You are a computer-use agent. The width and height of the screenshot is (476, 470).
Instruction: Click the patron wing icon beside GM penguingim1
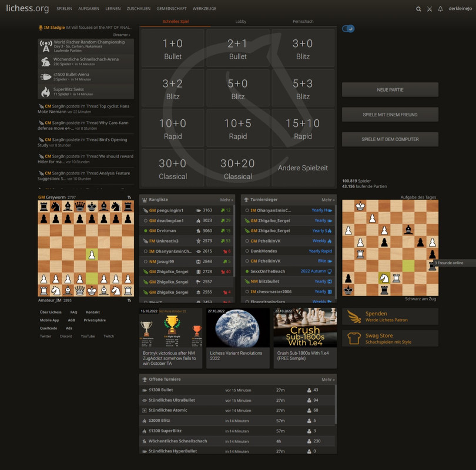click(x=145, y=210)
